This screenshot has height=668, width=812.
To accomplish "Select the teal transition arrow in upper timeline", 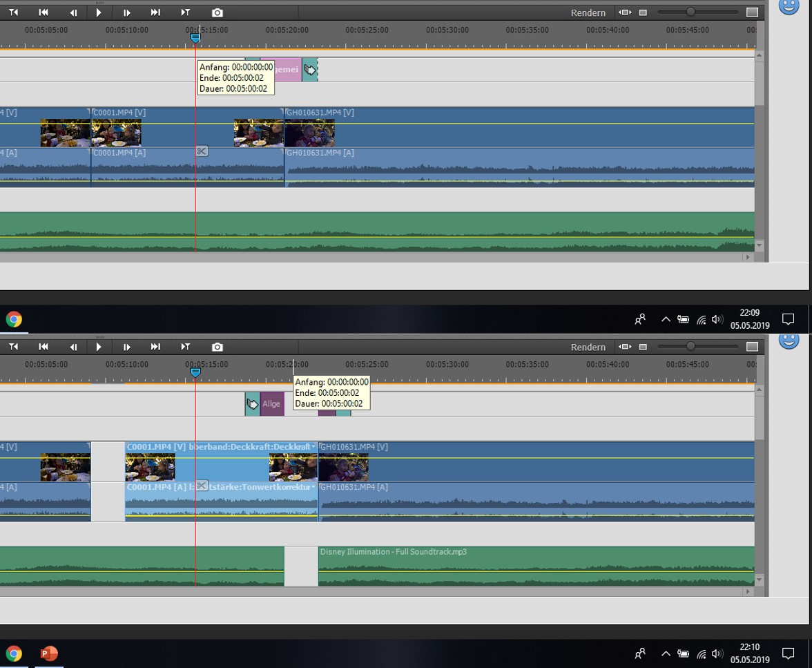I will tap(309, 70).
